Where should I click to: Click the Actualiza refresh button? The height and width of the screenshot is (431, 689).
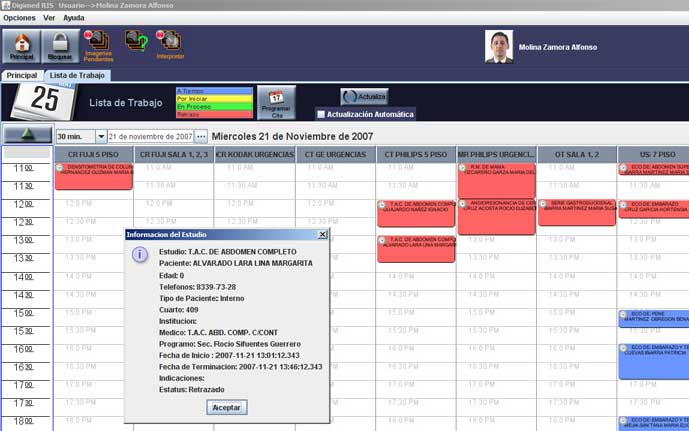364,97
